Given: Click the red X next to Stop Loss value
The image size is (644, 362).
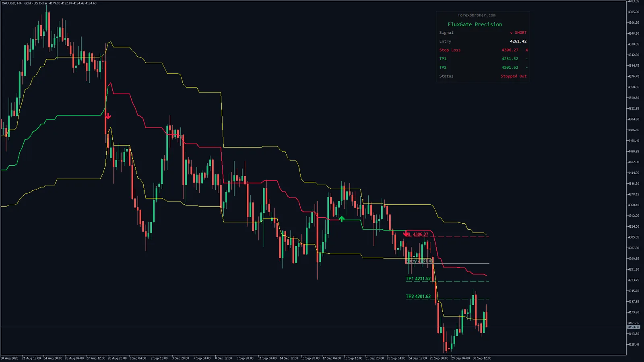Looking at the screenshot, I should click(526, 50).
